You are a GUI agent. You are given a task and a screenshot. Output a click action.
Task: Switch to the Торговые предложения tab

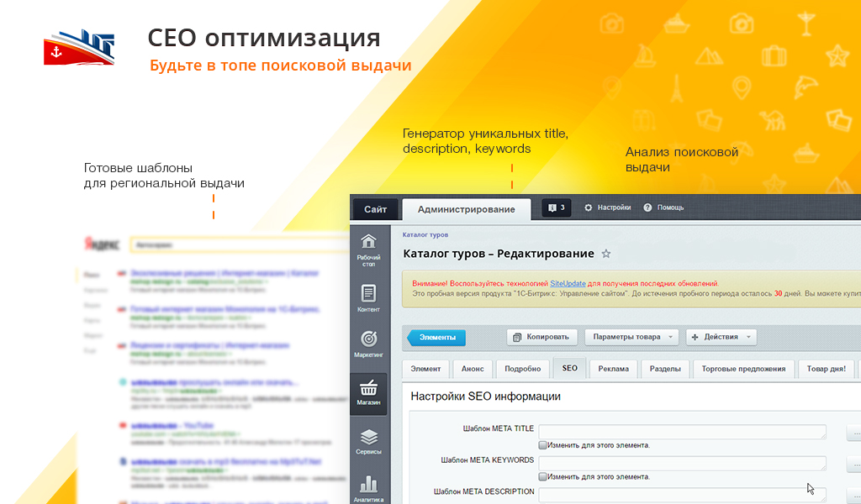click(743, 369)
